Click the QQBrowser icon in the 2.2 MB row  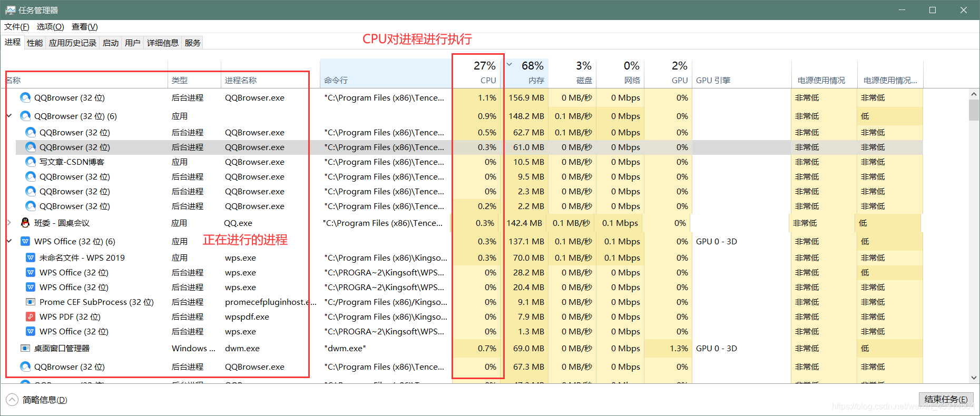point(31,206)
